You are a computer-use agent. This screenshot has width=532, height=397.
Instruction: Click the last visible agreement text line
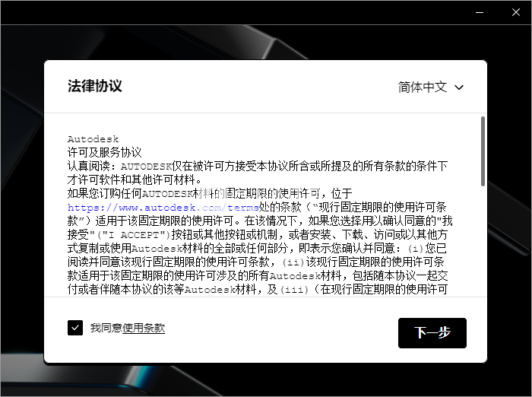pyautogui.click(x=257, y=289)
